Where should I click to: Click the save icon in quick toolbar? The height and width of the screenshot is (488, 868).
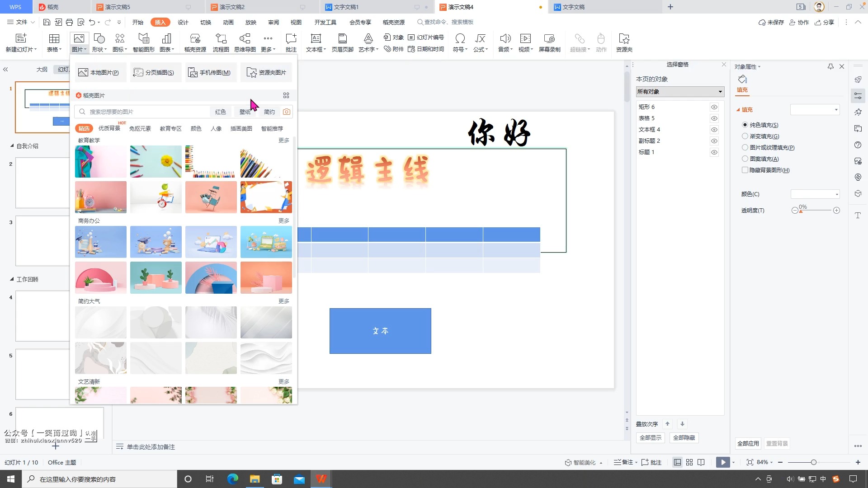(47, 22)
